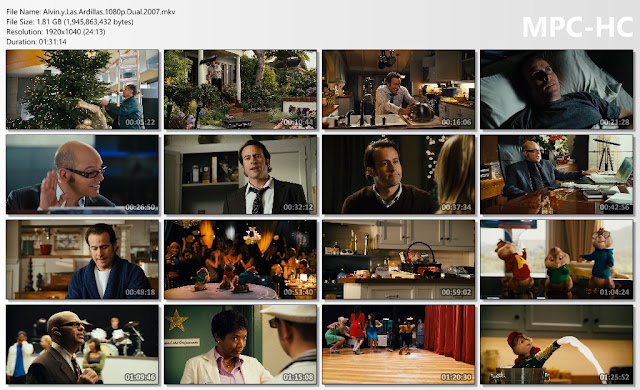Click the File Size 1.81 GB line
The height and width of the screenshot is (390, 640).
[70, 22]
